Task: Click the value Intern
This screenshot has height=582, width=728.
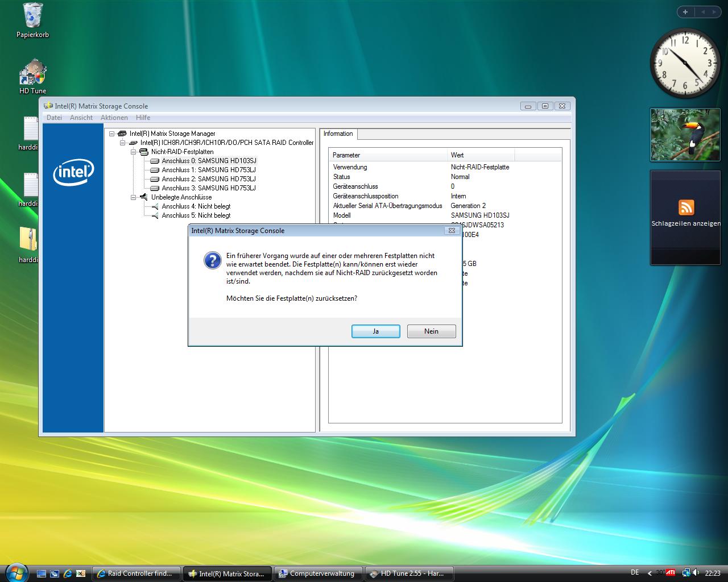Action: point(458,196)
